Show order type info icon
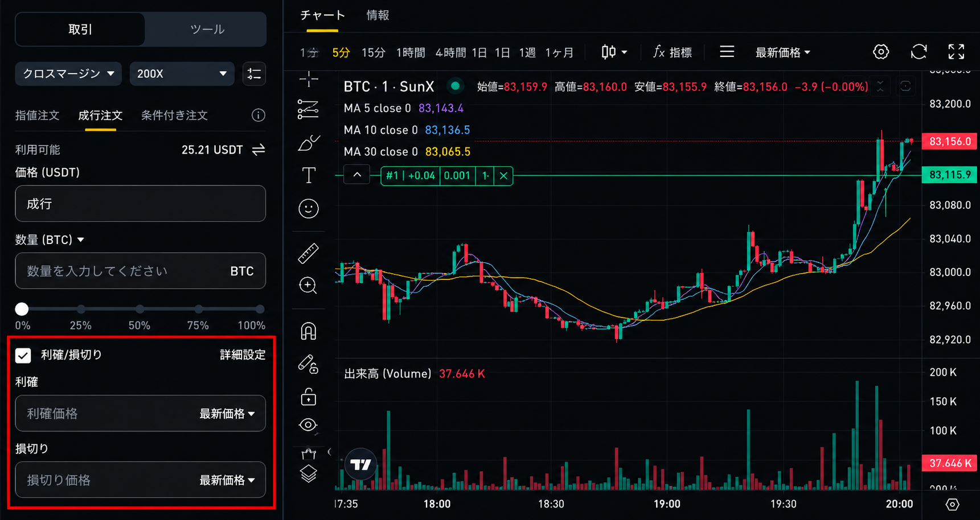 (259, 115)
